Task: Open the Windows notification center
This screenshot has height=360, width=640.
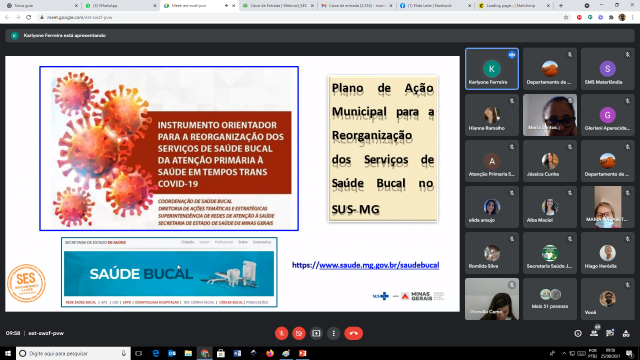Action: point(630,353)
